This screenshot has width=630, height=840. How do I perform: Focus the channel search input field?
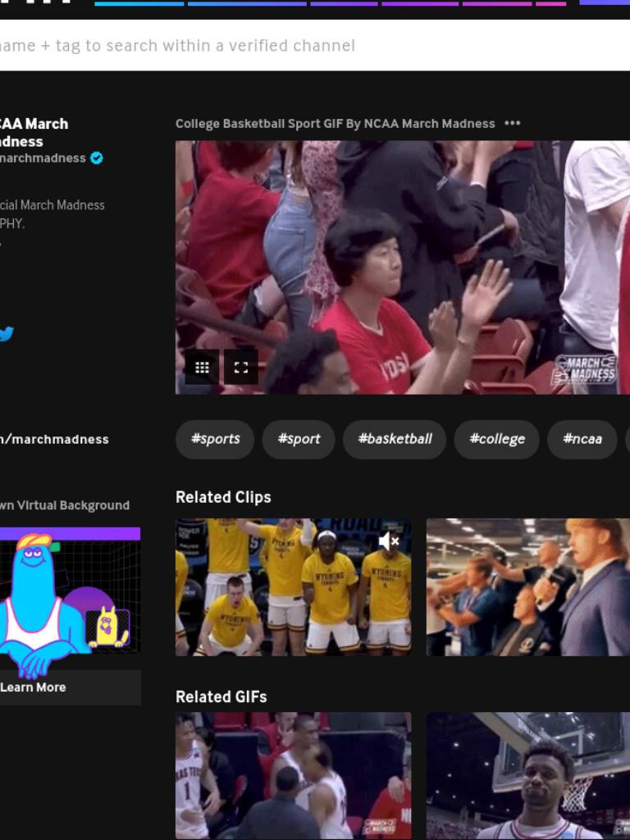315,46
